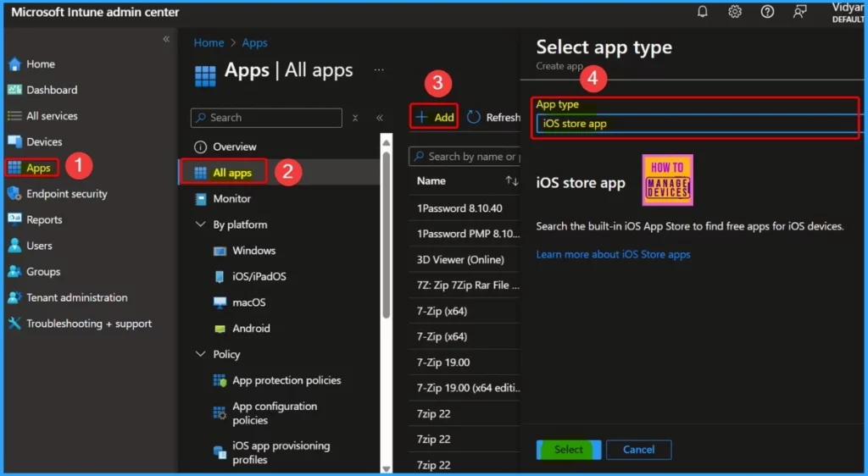Open Home in the left navigation
The height and width of the screenshot is (476, 868).
pos(41,64)
